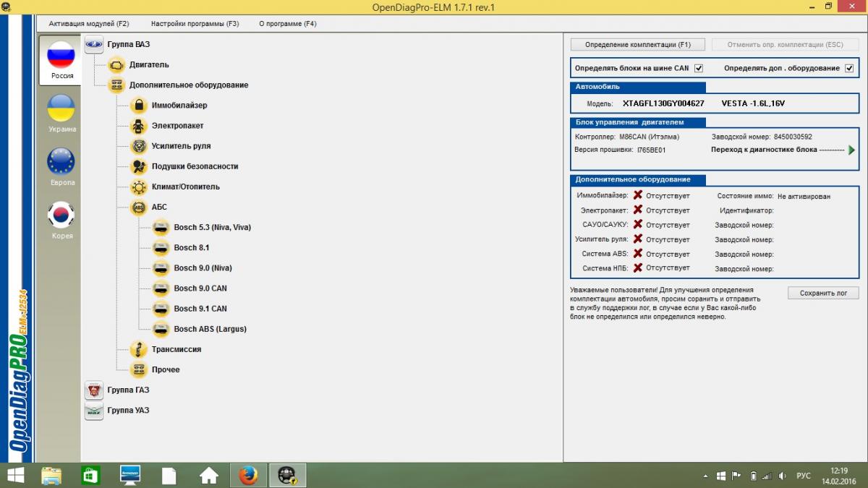The width and height of the screenshot is (868, 488).
Task: Click the model text 'VESTA -1.6L,16V'
Action: tap(753, 103)
